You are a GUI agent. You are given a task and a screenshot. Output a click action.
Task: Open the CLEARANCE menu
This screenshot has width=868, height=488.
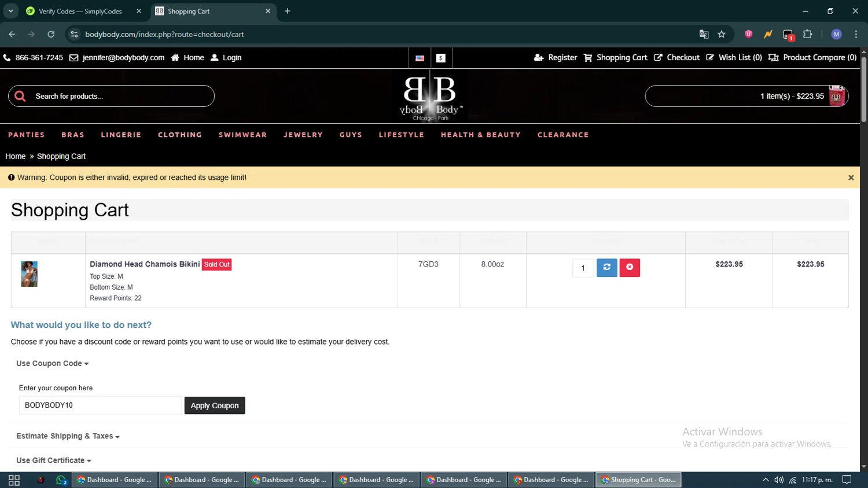click(563, 135)
